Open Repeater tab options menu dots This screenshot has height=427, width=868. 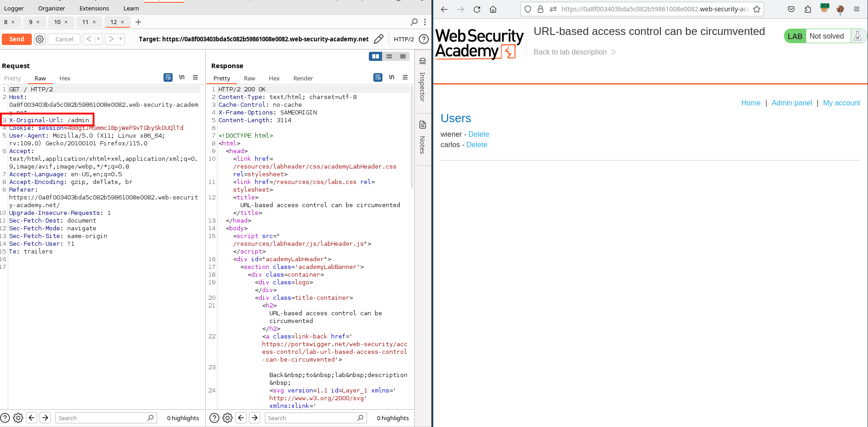[x=425, y=22]
